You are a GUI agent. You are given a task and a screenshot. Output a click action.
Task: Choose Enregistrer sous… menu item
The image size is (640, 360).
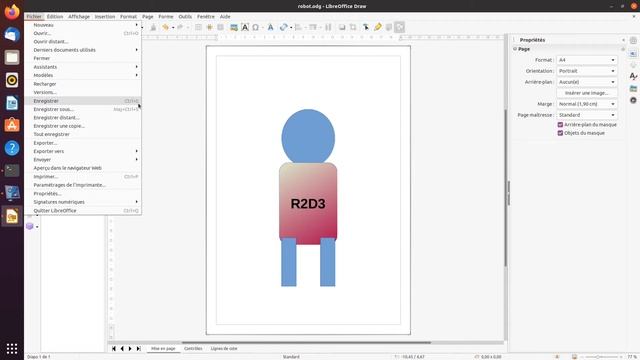click(83, 109)
